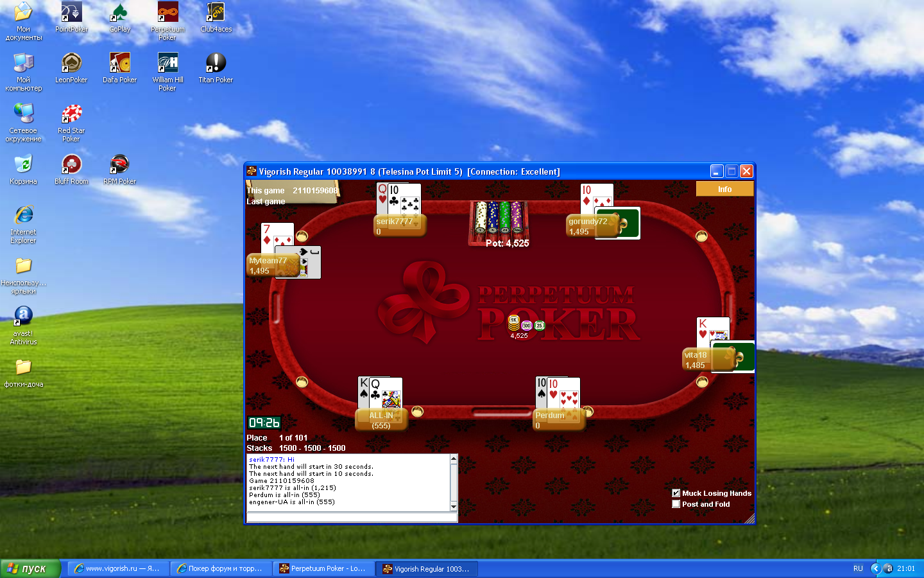Click the gorundy72 player seat plate
924x578 pixels.
point(592,225)
